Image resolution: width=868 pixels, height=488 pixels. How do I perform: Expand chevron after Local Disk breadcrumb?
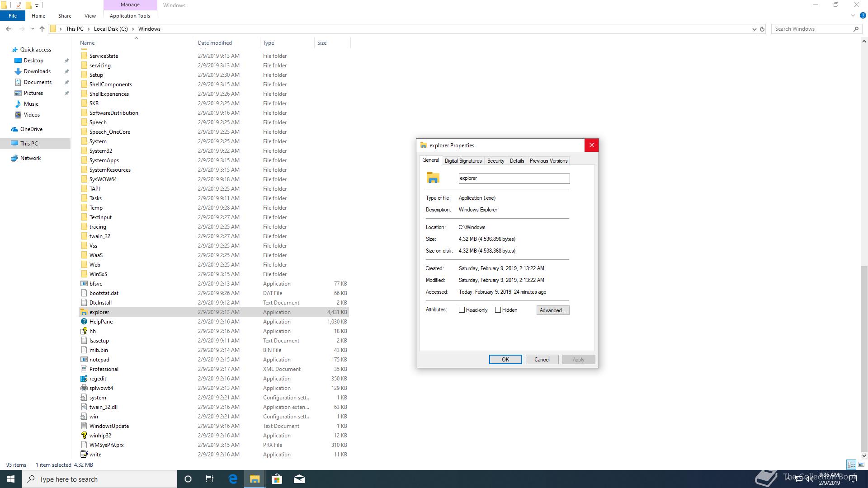pos(133,29)
